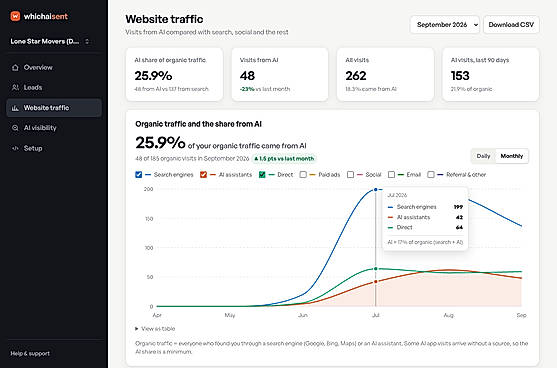
Task: Click the Jul data point on Search engines line
Action: coord(375,190)
